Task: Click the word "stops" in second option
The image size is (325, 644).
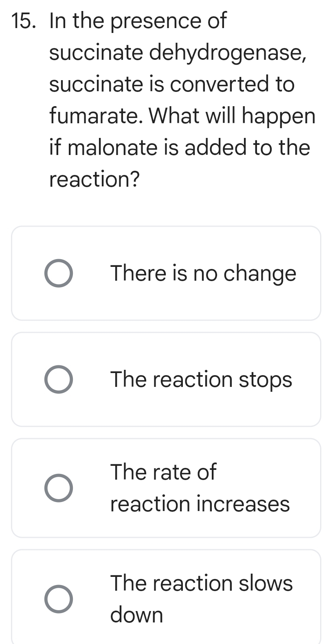Action: [265, 380]
